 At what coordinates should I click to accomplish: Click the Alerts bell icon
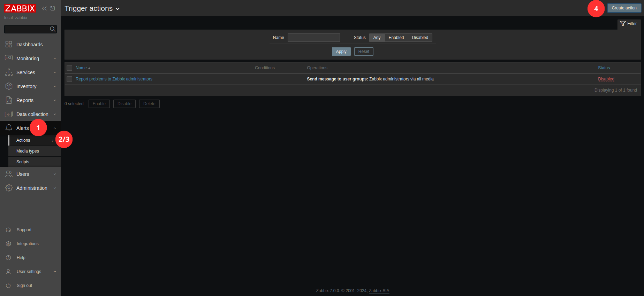9,128
